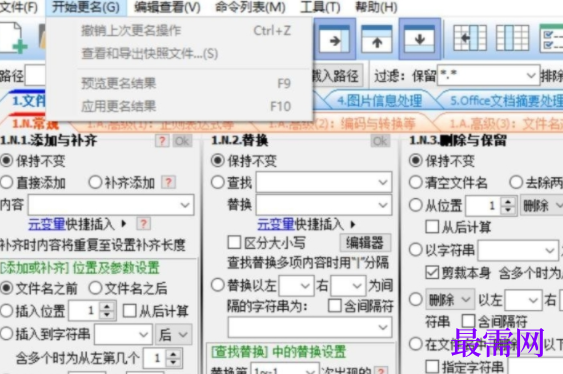Increase the 含多个时为从左第几个 spinner
The width and height of the screenshot is (563, 374).
point(173,354)
